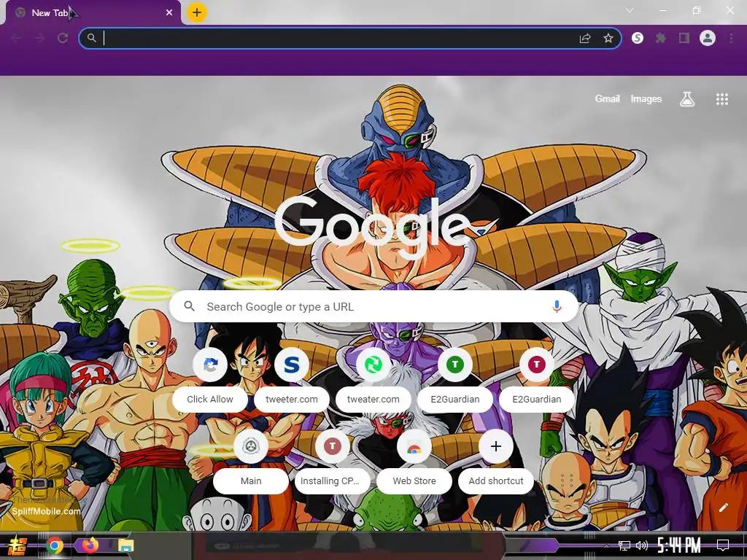747x560 pixels.
Task: Toggle the side panel icon
Action: [x=684, y=38]
